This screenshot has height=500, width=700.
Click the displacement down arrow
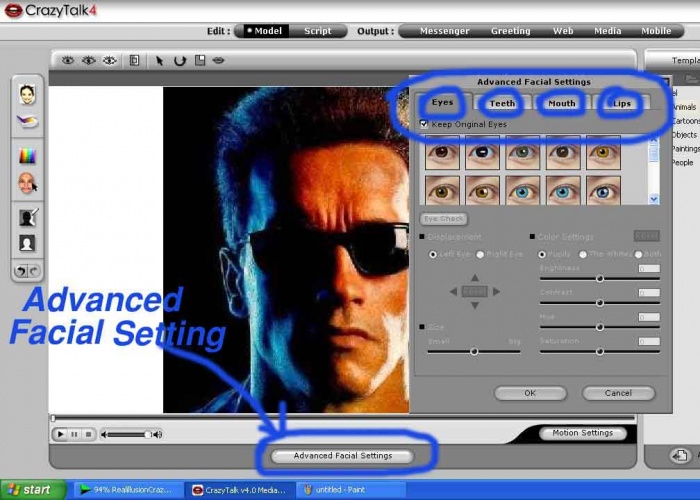(x=475, y=305)
